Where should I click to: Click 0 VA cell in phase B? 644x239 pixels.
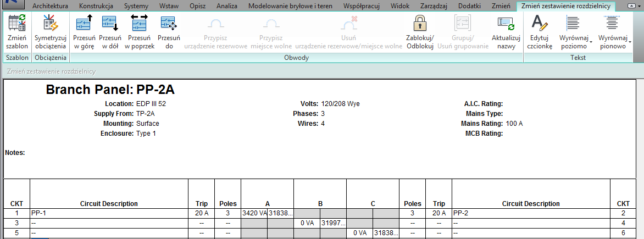(307, 223)
